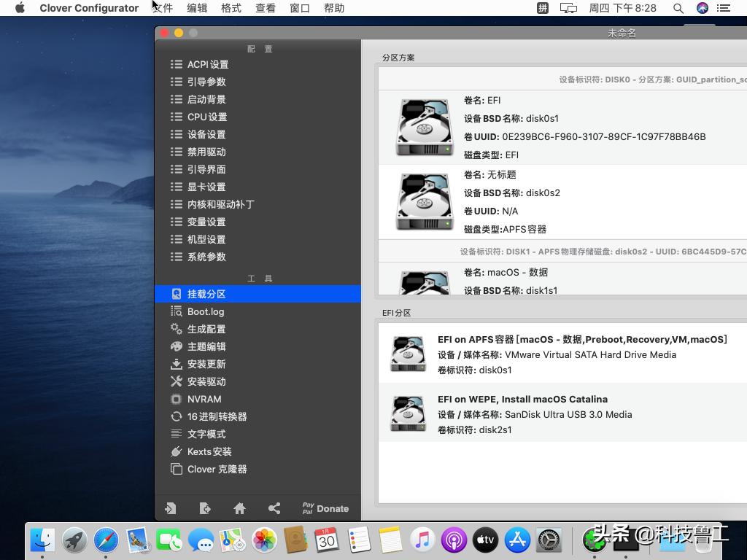Click the PayPal Donate button

(x=323, y=508)
